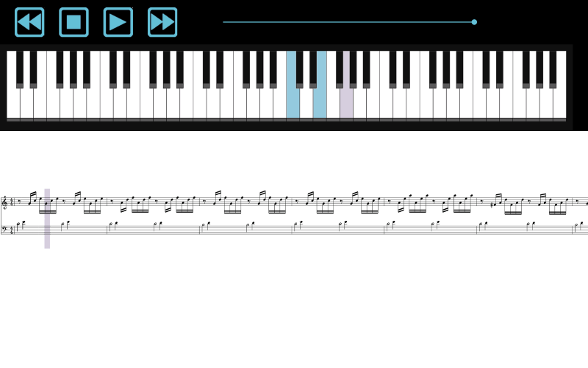Image resolution: width=588 pixels, height=368 pixels.
Task: Click the purple playhead marker on the score
Action: [47, 219]
